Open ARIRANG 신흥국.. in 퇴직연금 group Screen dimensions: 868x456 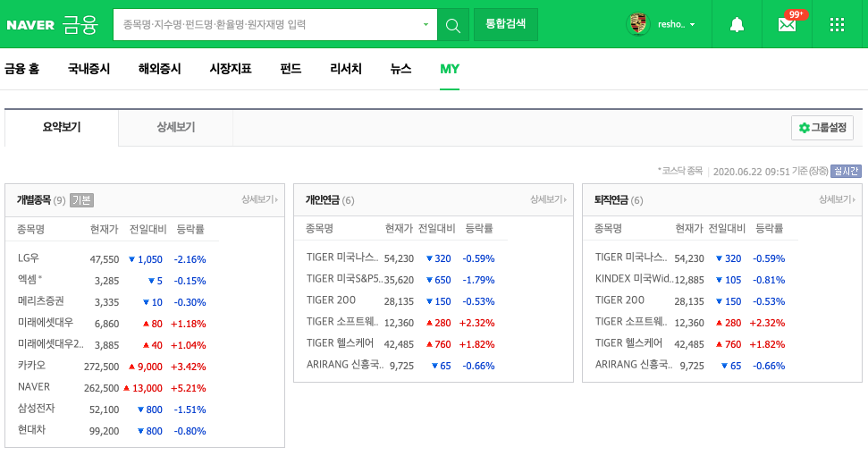point(634,365)
